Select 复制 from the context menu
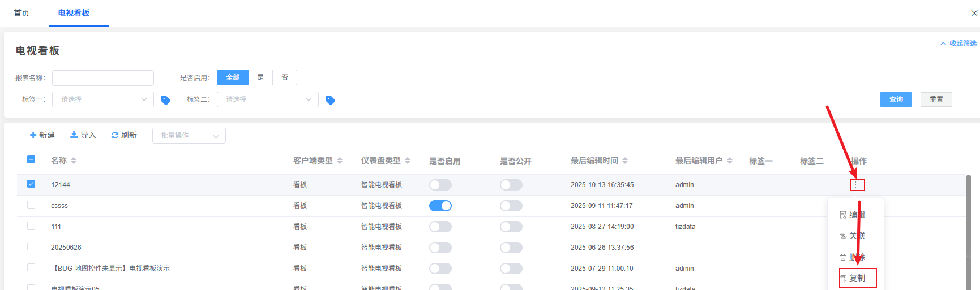Image resolution: width=980 pixels, height=290 pixels. click(857, 278)
